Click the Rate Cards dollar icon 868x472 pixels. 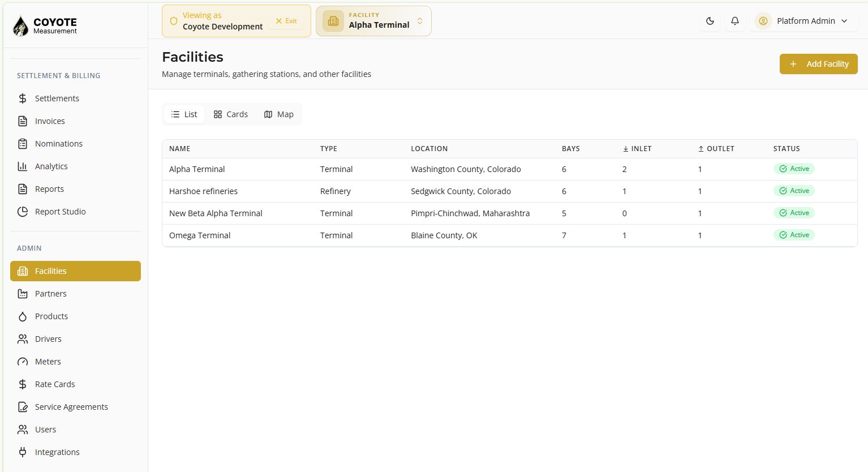click(23, 384)
